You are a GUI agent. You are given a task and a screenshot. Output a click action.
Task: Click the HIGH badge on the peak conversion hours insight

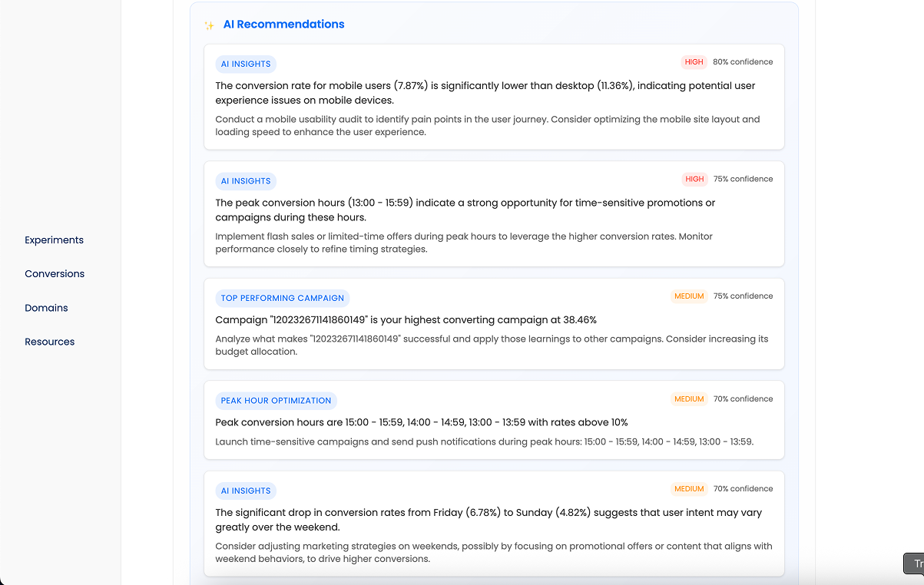click(x=694, y=179)
